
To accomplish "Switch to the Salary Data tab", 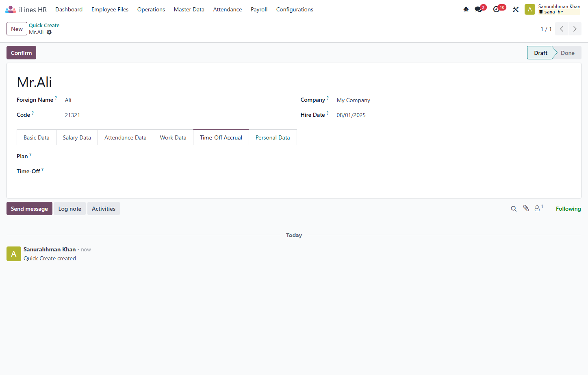I will tap(77, 137).
